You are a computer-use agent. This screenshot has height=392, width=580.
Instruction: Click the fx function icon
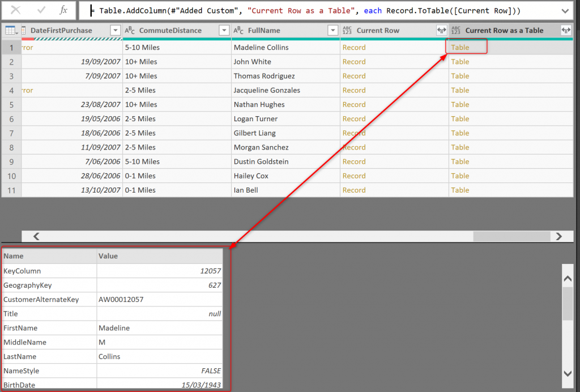[x=64, y=10]
